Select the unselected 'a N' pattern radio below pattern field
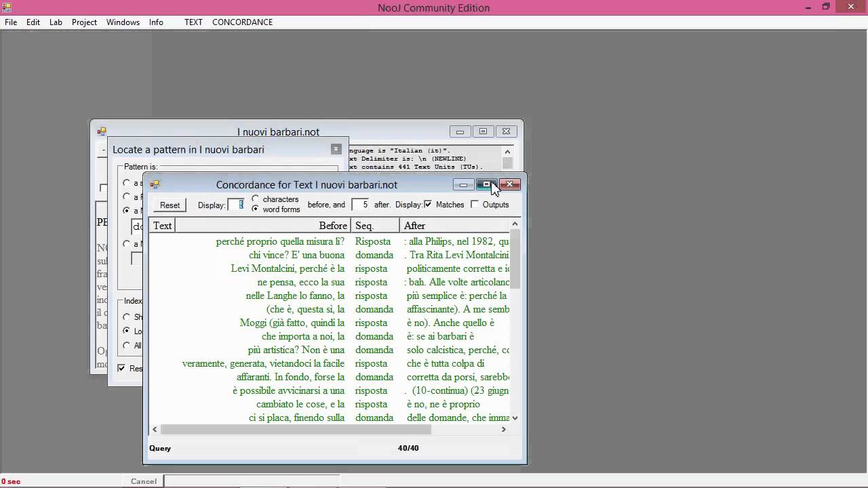 click(126, 244)
